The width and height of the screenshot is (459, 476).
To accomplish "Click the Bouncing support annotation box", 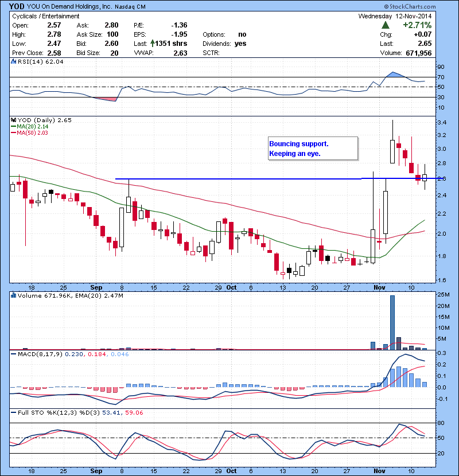I will click(313, 149).
